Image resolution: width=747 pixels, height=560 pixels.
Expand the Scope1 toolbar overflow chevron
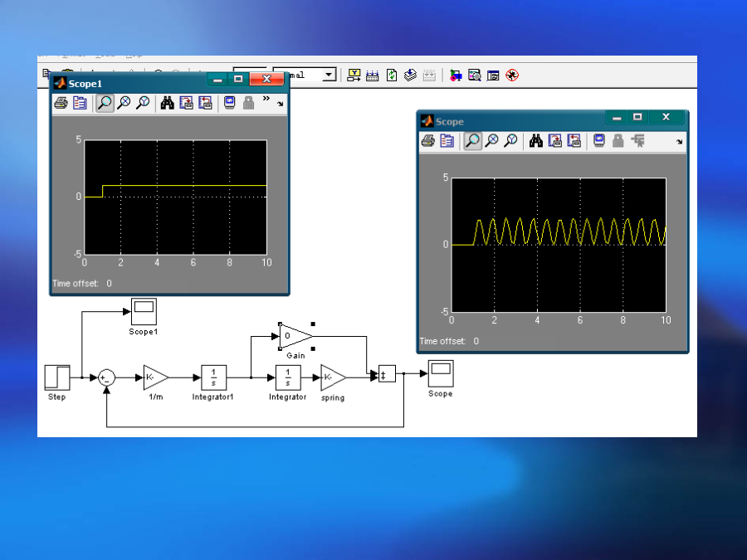click(266, 99)
